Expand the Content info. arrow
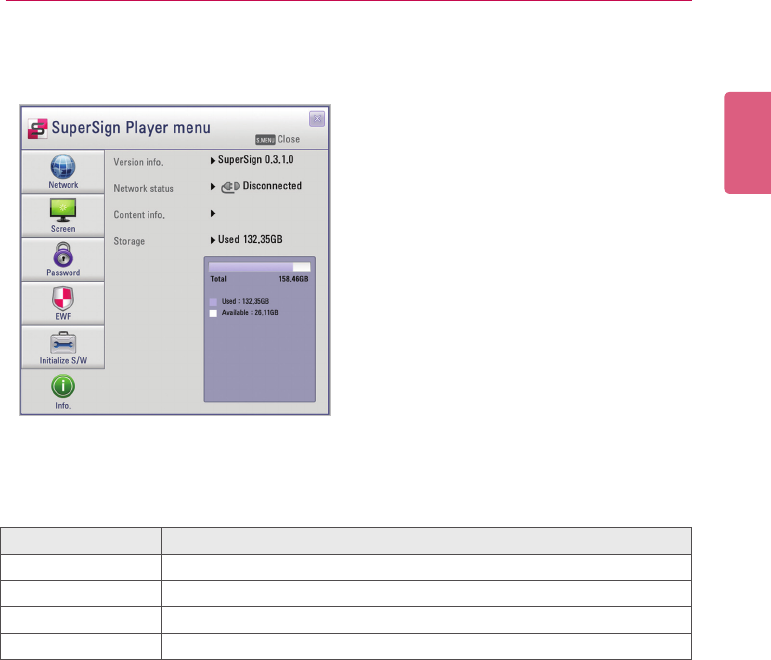The image size is (771, 660). [213, 213]
